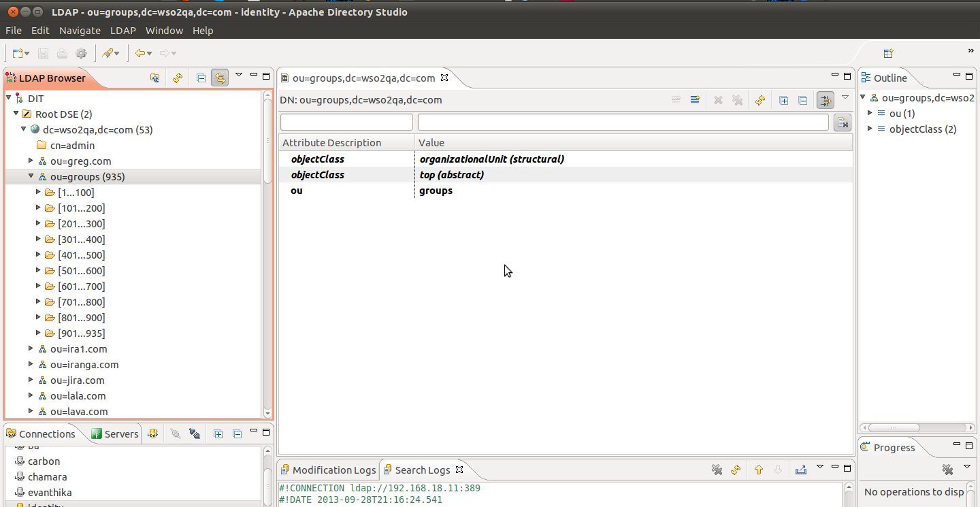
Task: Click the clear quick filter button
Action: click(843, 122)
